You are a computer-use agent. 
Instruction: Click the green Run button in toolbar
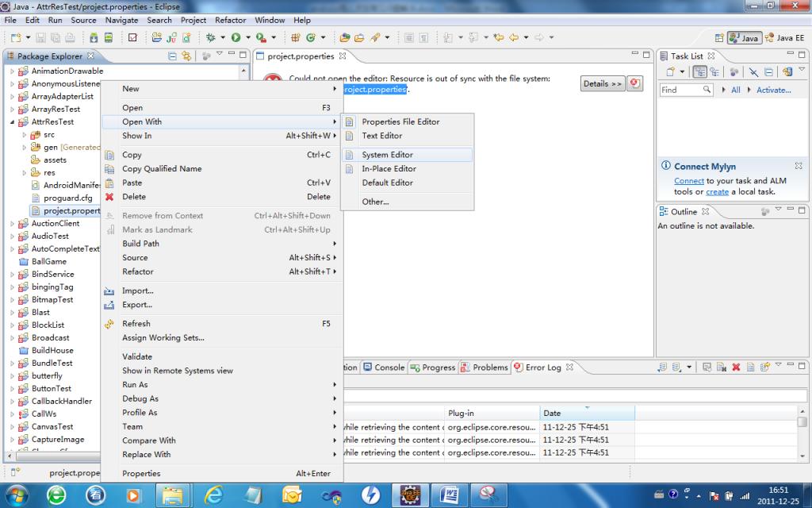pyautogui.click(x=236, y=37)
